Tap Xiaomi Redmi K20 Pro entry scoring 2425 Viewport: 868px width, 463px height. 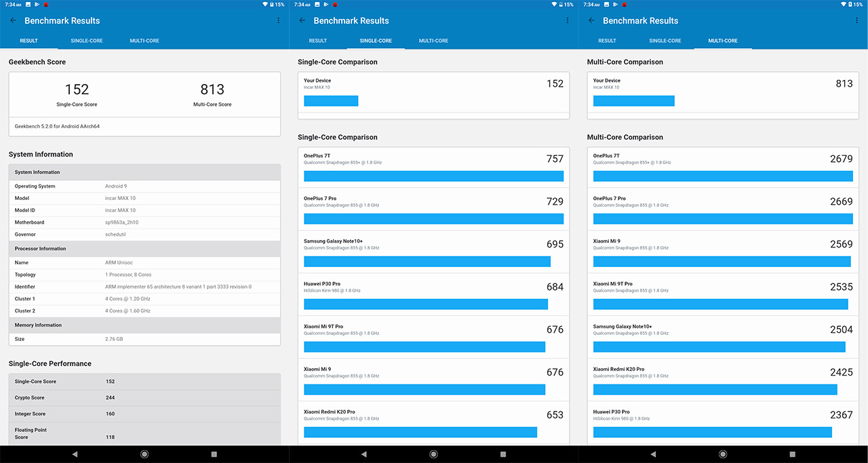(723, 380)
